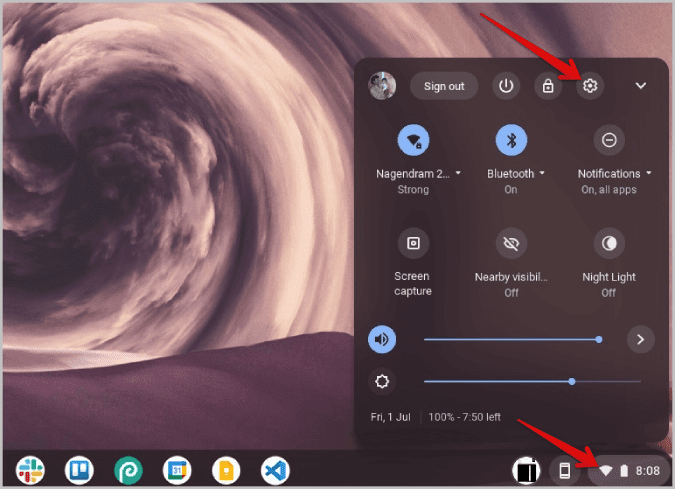Open the user profile avatar
Screen dimensions: 675x489
pyautogui.click(x=382, y=86)
